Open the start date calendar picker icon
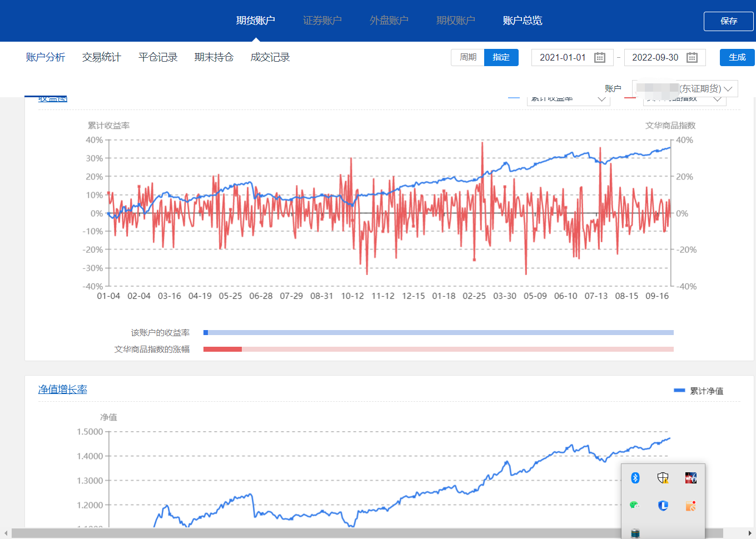 point(600,57)
